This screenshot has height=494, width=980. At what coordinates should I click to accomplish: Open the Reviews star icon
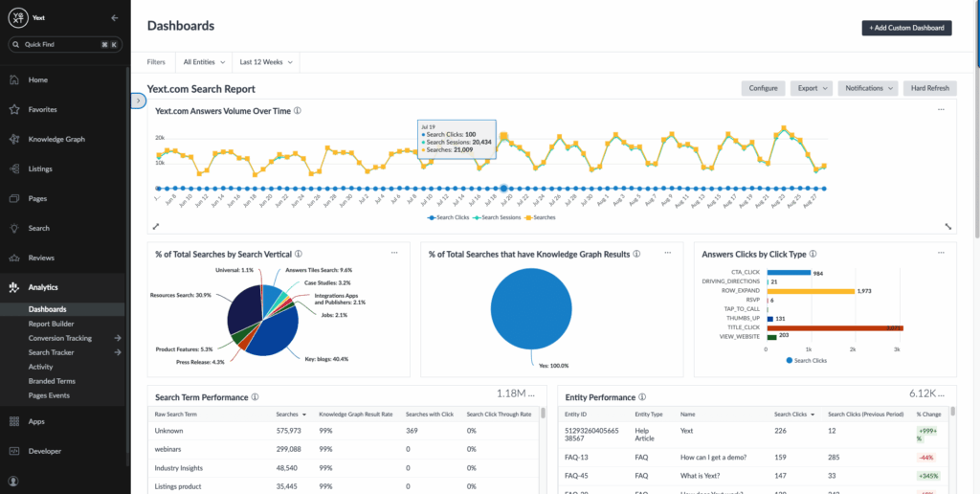coord(14,258)
